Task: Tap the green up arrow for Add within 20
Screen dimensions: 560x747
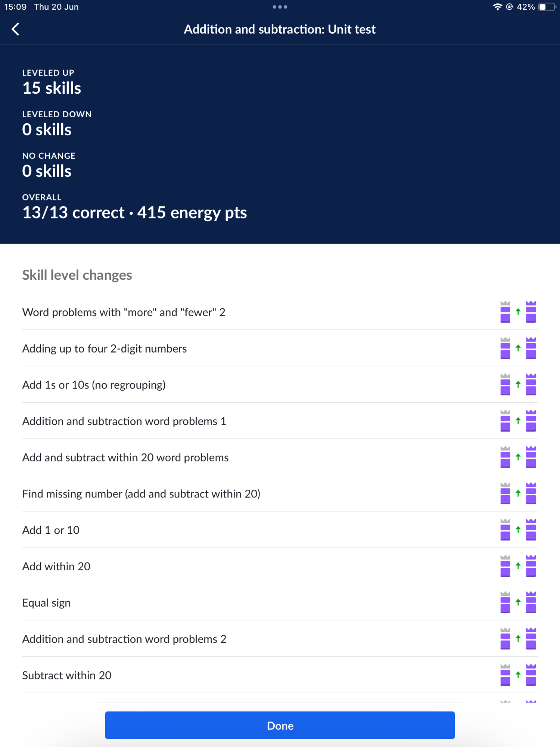Action: pyautogui.click(x=518, y=566)
